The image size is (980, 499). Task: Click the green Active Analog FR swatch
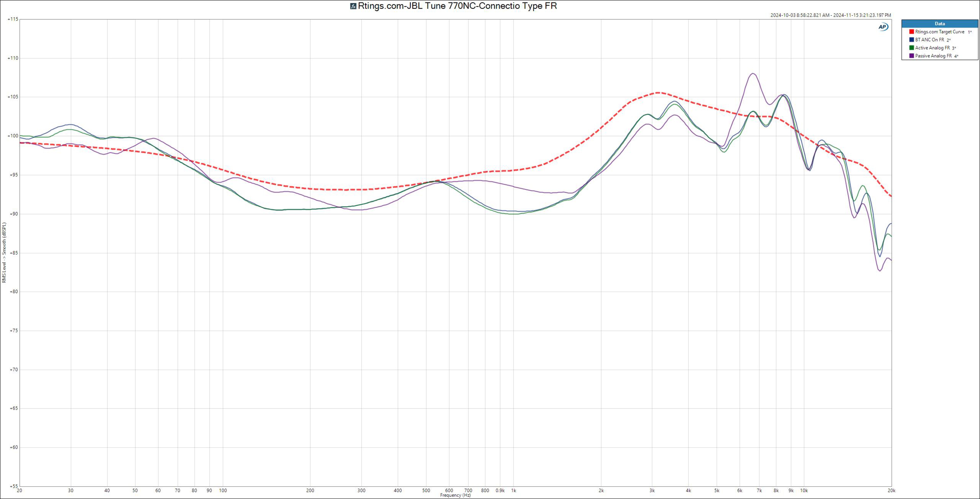pos(912,48)
